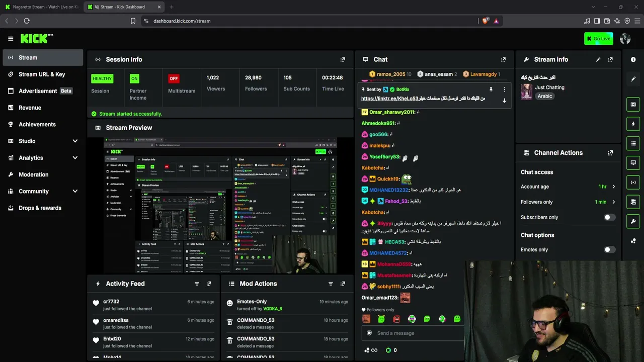
Task: Toggle Channel Actions icon in right toolbar
Action: [633, 202]
